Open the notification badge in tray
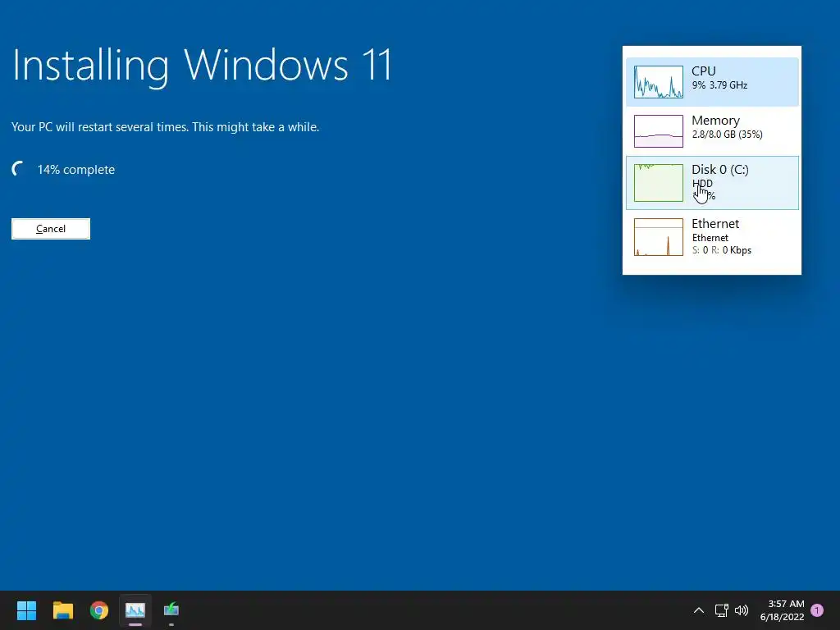Viewport: 840px width, 630px height. pos(817,610)
